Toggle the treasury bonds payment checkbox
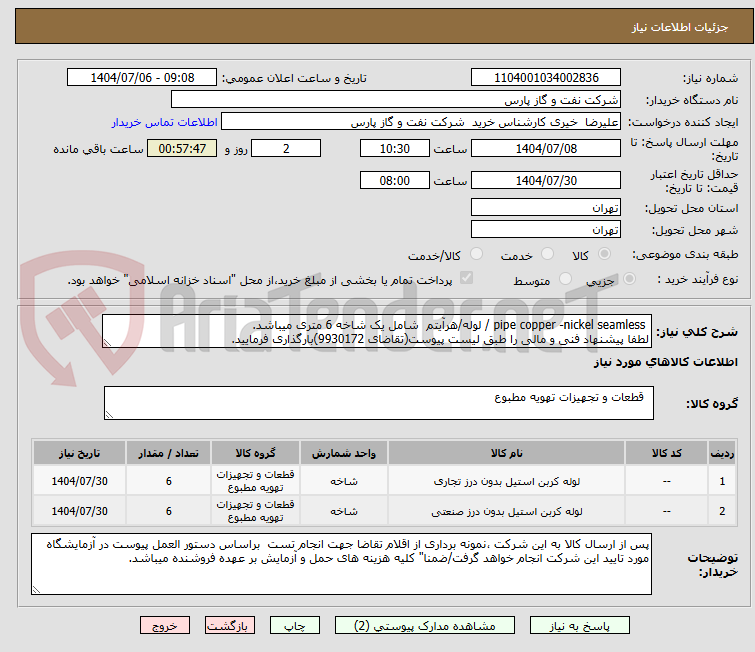This screenshot has width=755, height=652. click(466, 280)
